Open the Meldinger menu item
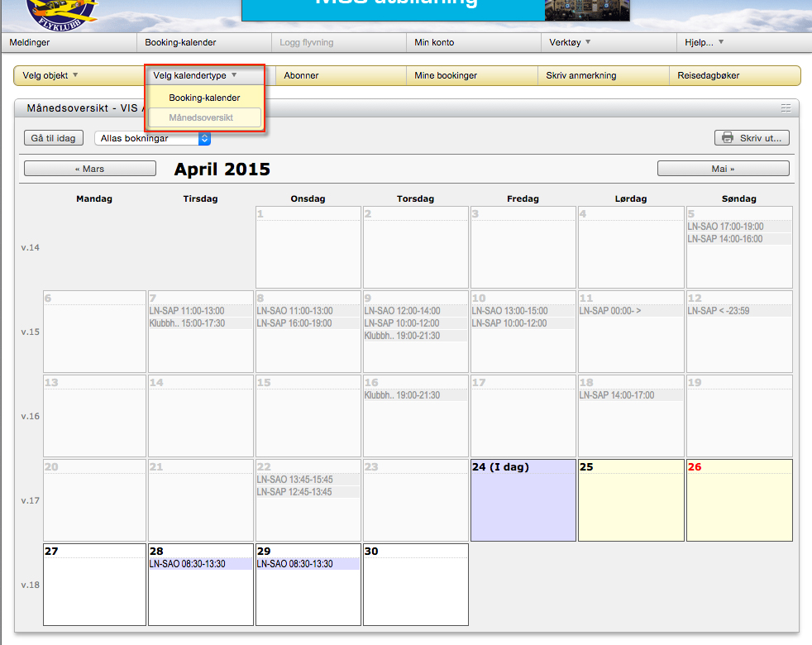Viewport: 812px width, 645px height. click(30, 42)
